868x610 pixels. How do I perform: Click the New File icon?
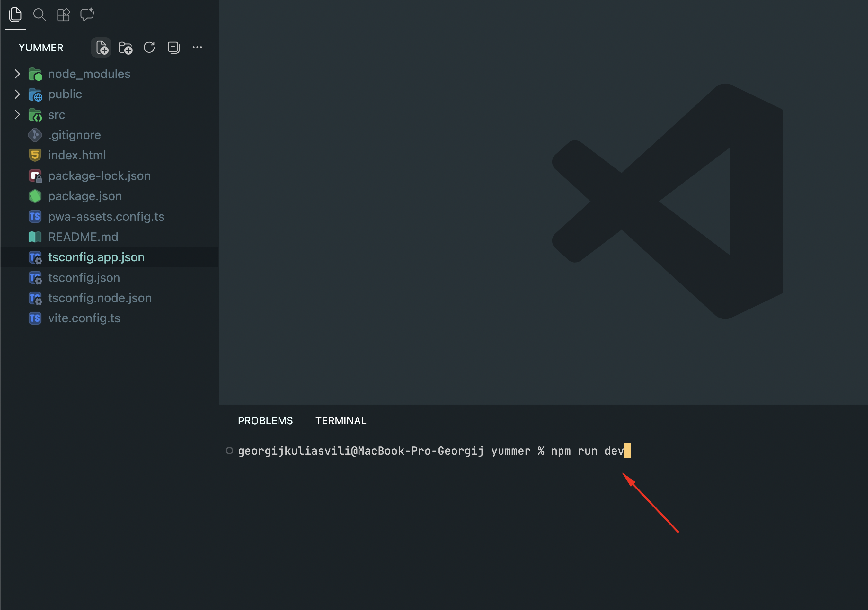(101, 47)
